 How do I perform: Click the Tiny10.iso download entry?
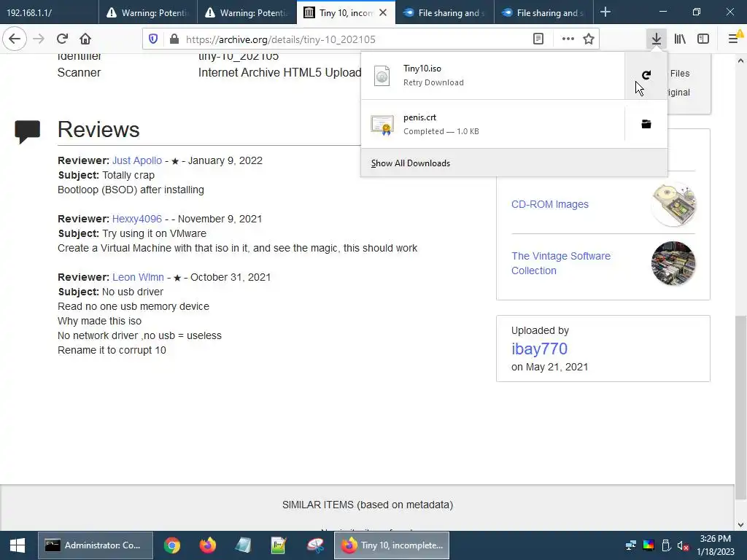[492, 75]
